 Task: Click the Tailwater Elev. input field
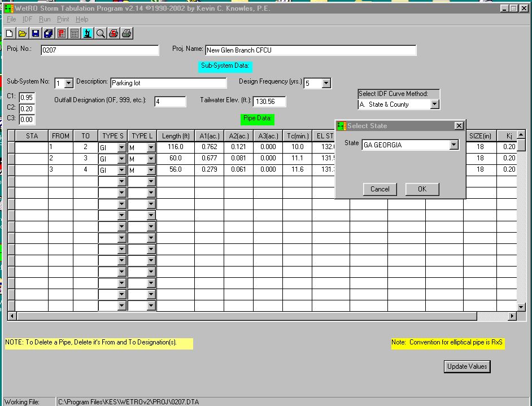[269, 102]
